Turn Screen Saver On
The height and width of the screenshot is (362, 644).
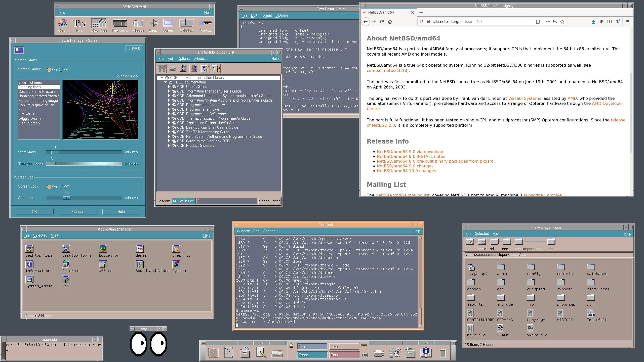coord(52,70)
